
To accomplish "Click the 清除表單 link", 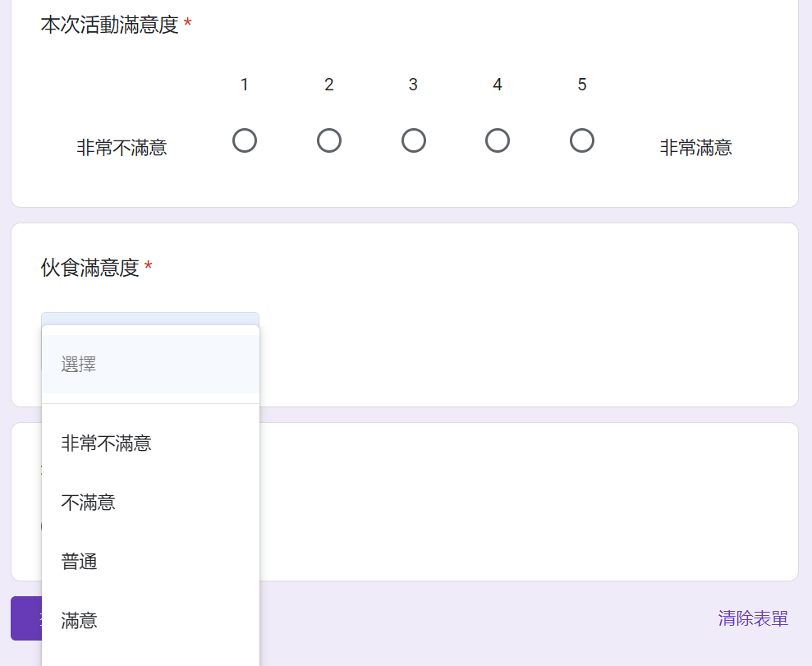I will [x=753, y=618].
